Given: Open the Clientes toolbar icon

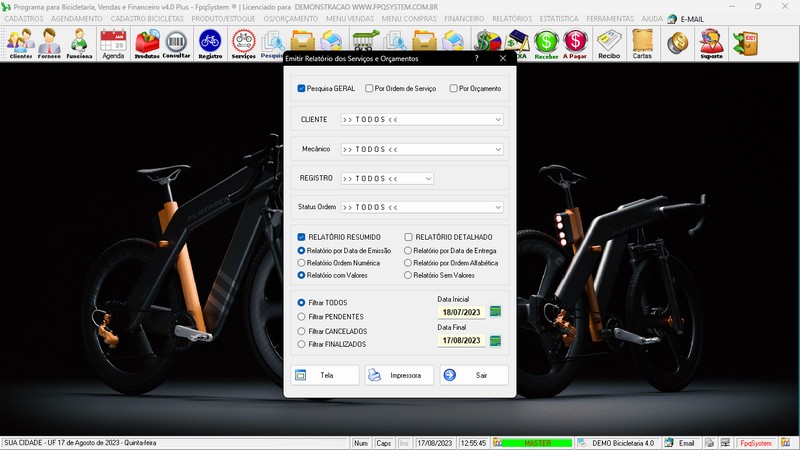Looking at the screenshot, I should (x=20, y=43).
